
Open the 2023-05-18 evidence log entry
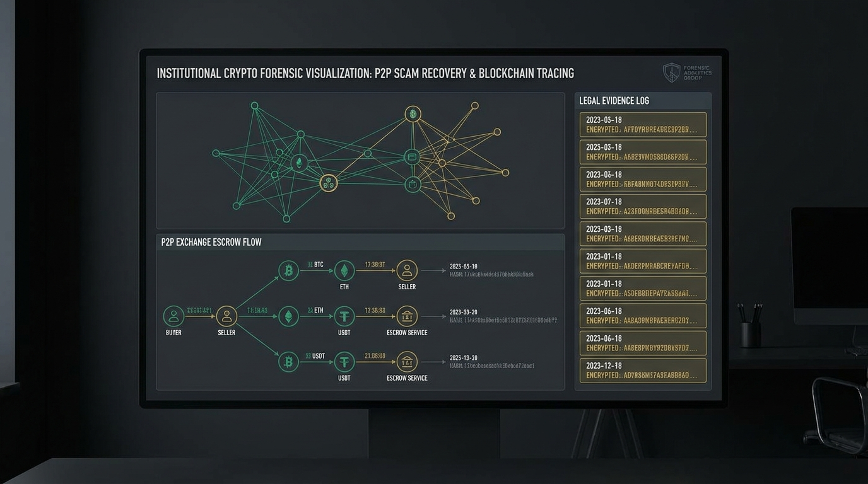[x=643, y=125]
